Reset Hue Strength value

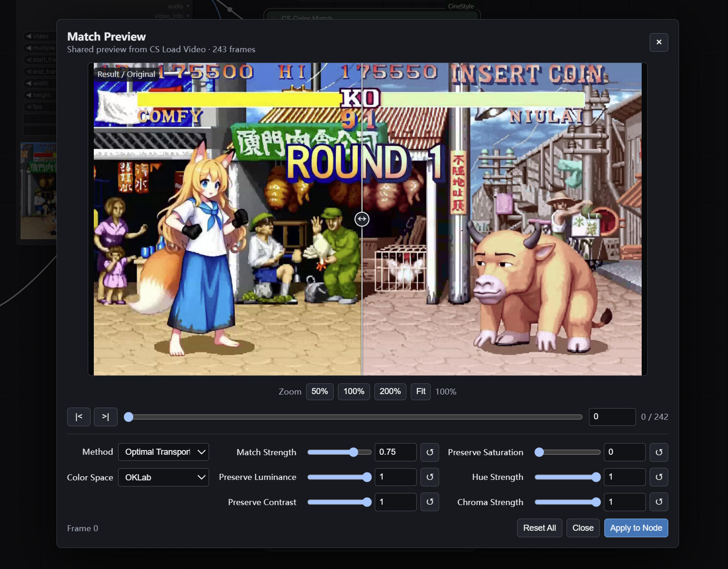tap(658, 477)
